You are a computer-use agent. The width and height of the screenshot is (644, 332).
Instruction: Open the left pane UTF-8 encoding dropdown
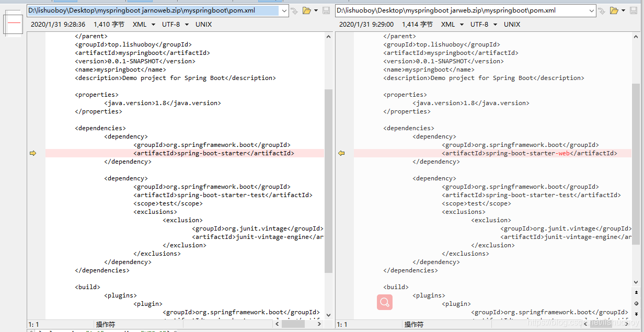[176, 25]
